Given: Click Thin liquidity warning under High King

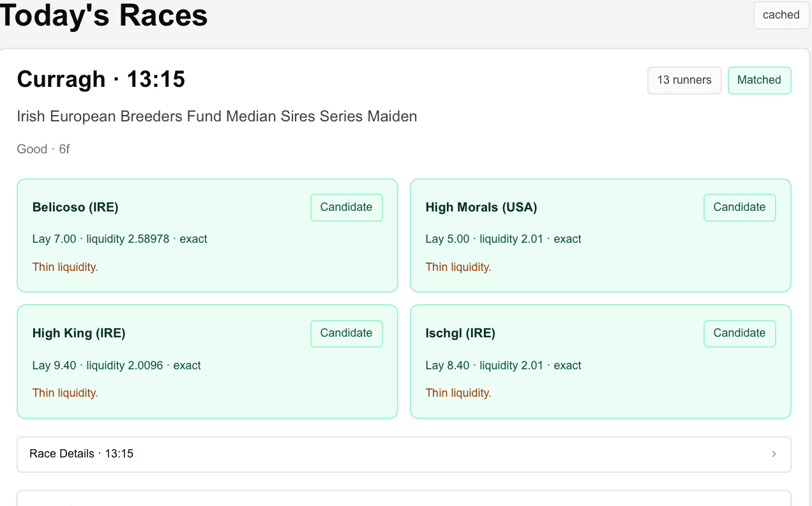Looking at the screenshot, I should (x=65, y=393).
